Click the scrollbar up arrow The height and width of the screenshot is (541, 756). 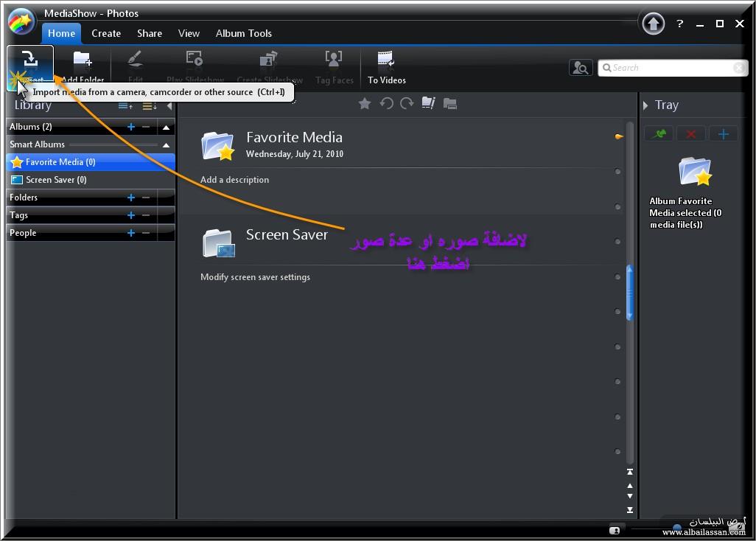tap(630, 486)
